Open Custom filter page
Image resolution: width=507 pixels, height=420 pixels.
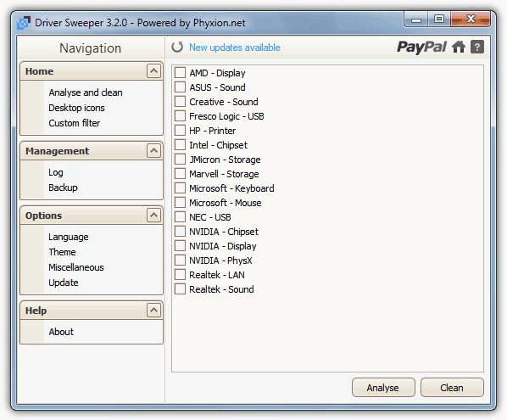pyautogui.click(x=75, y=123)
